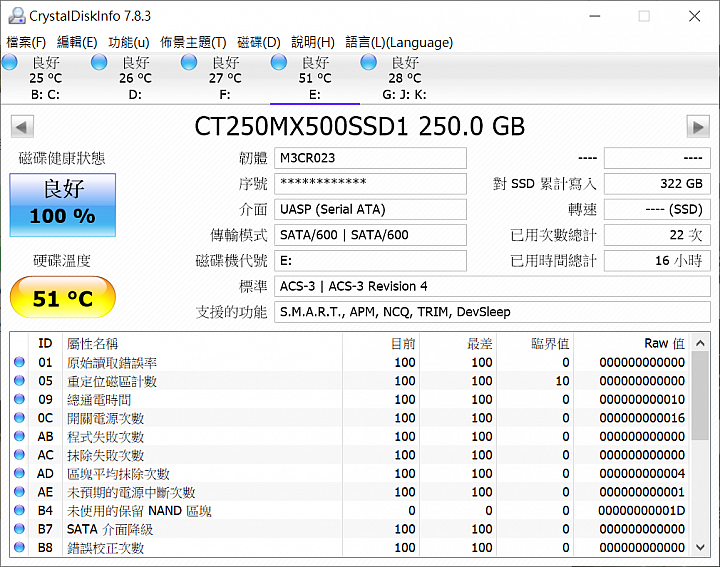Select the 未預期的電源中斷次數 attribute name
The image size is (720, 567).
pyautogui.click(x=131, y=492)
